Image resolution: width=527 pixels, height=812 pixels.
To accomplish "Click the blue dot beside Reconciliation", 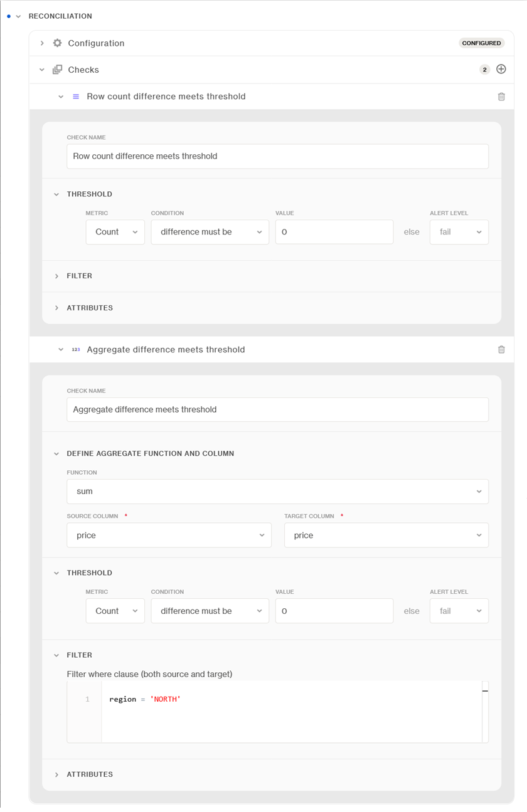I will click(9, 16).
